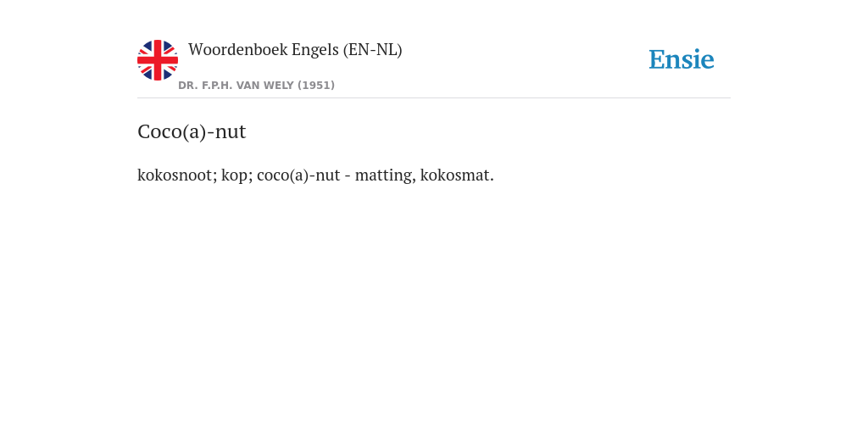Click the Union Jack flag icon

tap(158, 60)
